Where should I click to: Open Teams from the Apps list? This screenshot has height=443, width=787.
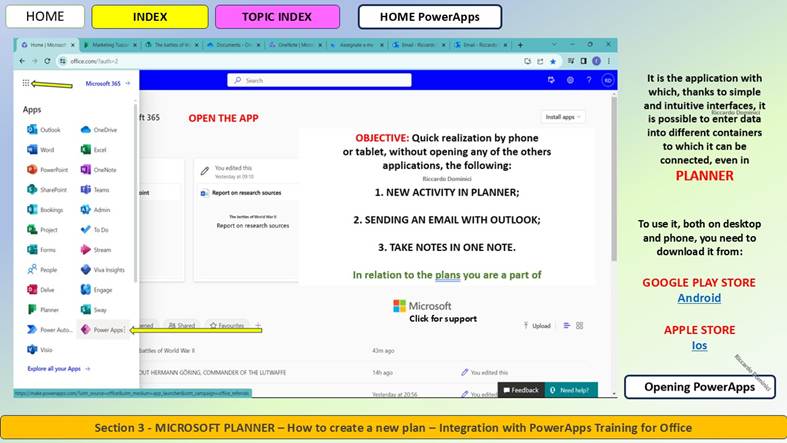95,190
